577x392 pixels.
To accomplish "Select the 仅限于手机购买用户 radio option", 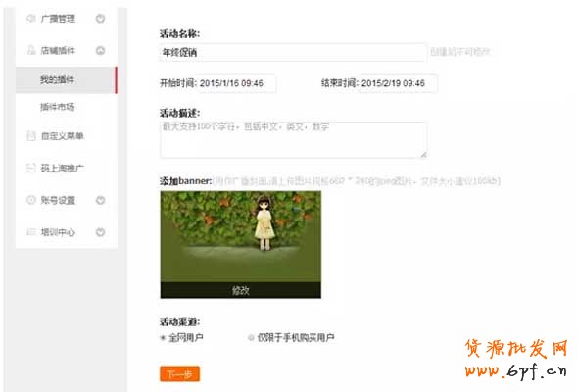I will point(251,337).
